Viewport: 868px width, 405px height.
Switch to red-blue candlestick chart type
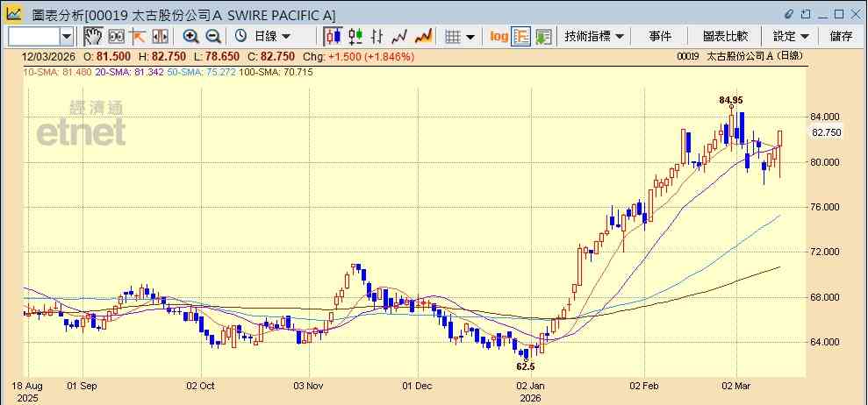(x=334, y=37)
